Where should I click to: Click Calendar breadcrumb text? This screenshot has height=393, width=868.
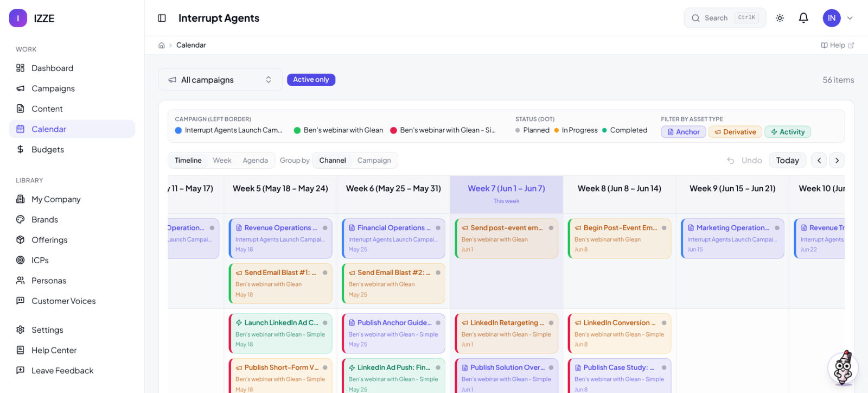click(191, 45)
